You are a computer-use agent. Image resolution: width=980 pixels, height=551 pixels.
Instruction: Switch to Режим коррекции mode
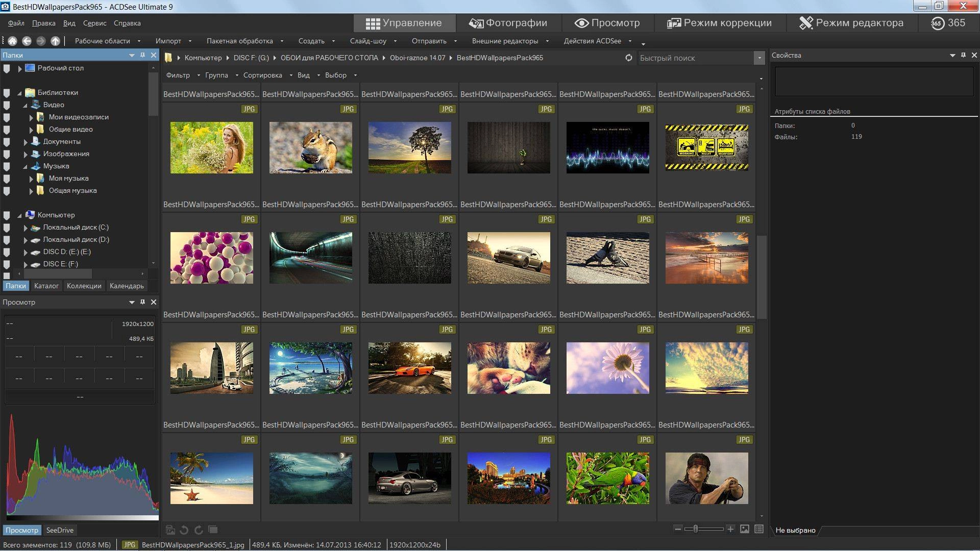[719, 23]
